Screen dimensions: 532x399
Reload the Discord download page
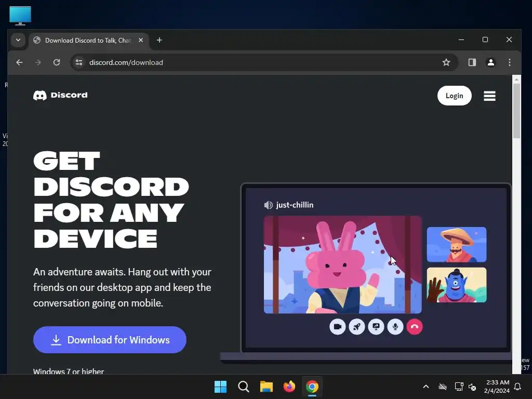57,62
